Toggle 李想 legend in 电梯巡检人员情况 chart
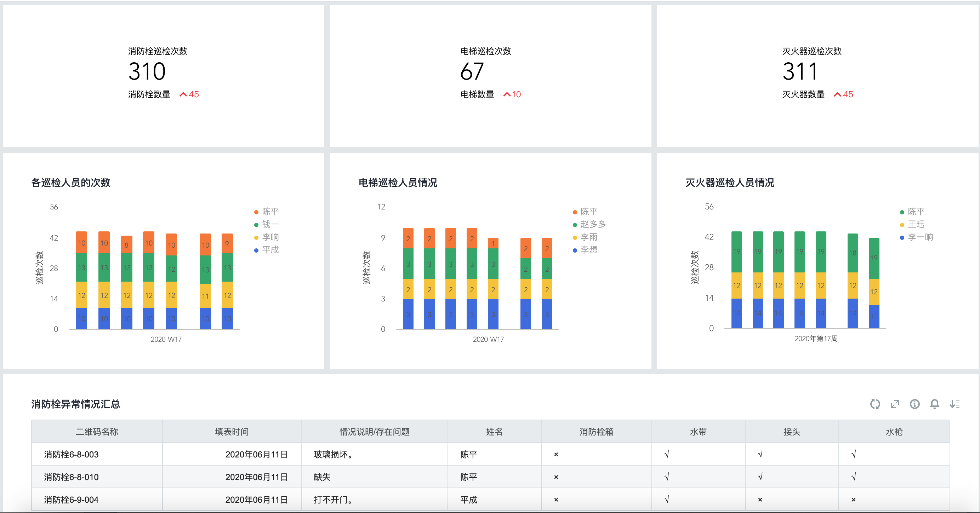This screenshot has width=980, height=513. [585, 250]
